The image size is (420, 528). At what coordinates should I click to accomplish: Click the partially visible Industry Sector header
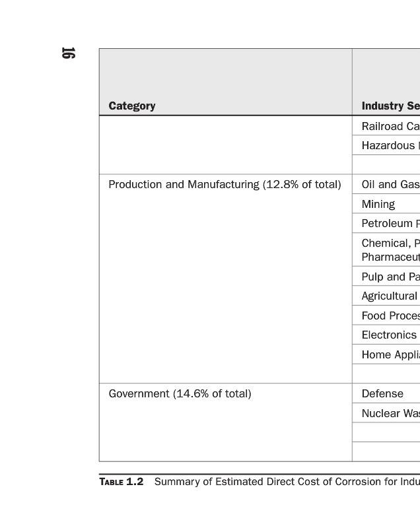(x=390, y=106)
